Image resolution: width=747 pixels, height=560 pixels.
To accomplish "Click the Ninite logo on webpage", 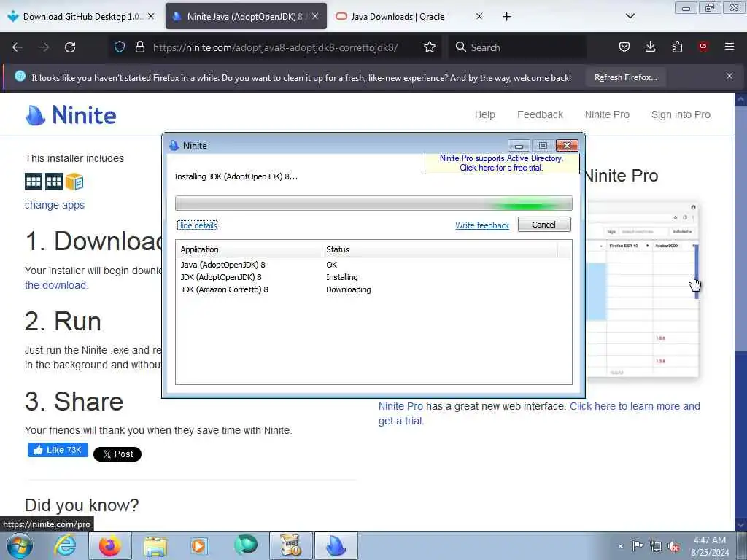I will point(71,115).
